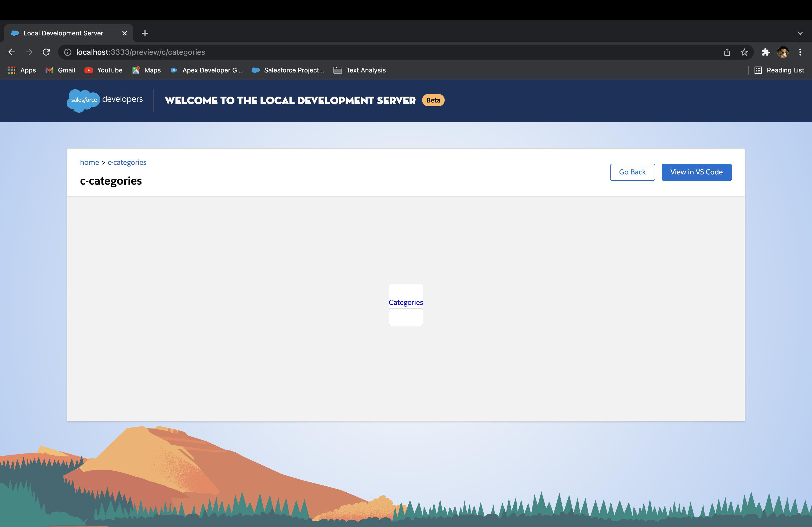Click the page refresh icon
Viewport: 812px width, 527px height.
coord(46,52)
